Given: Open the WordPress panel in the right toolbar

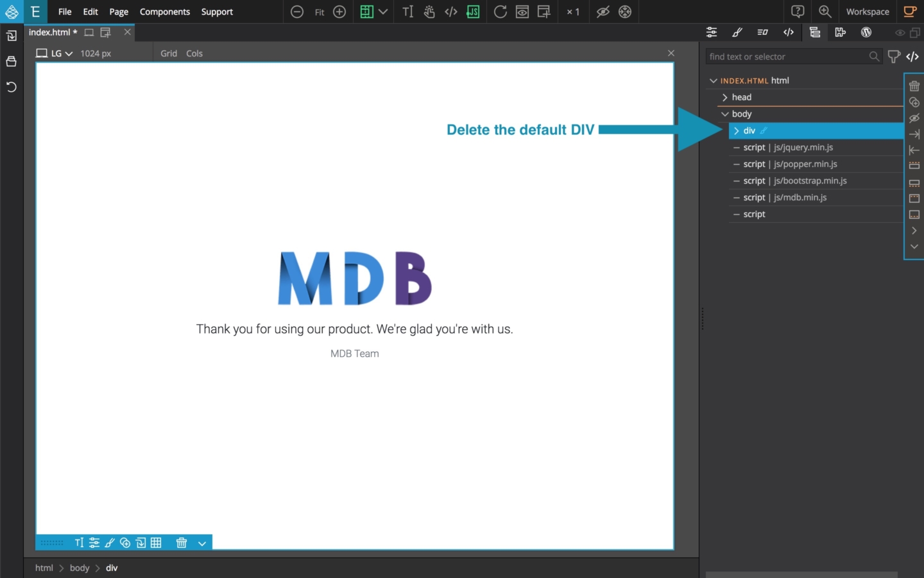Looking at the screenshot, I should click(866, 32).
